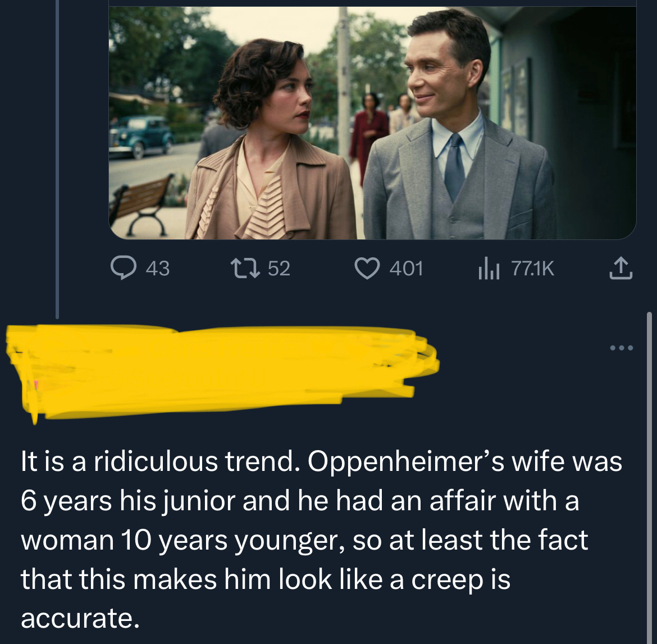Open view analytics bar chart icon
657x644 pixels.
click(489, 269)
